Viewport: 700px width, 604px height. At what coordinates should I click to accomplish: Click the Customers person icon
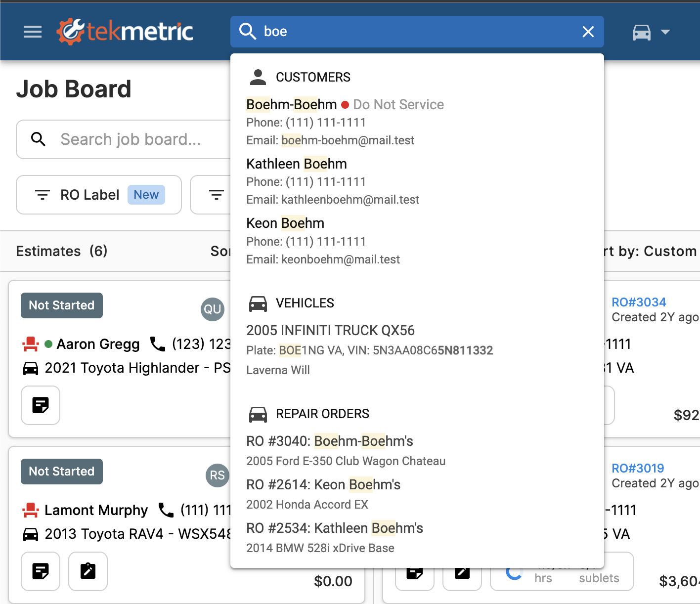pyautogui.click(x=258, y=77)
